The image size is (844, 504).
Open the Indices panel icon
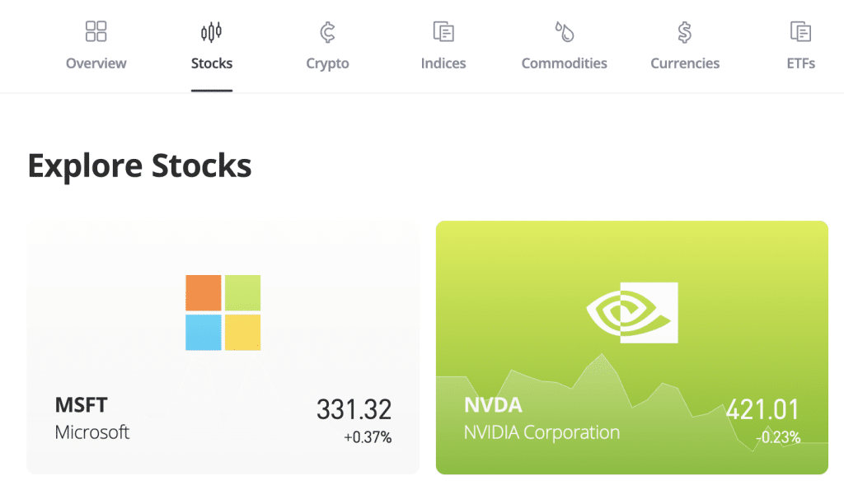coord(443,30)
